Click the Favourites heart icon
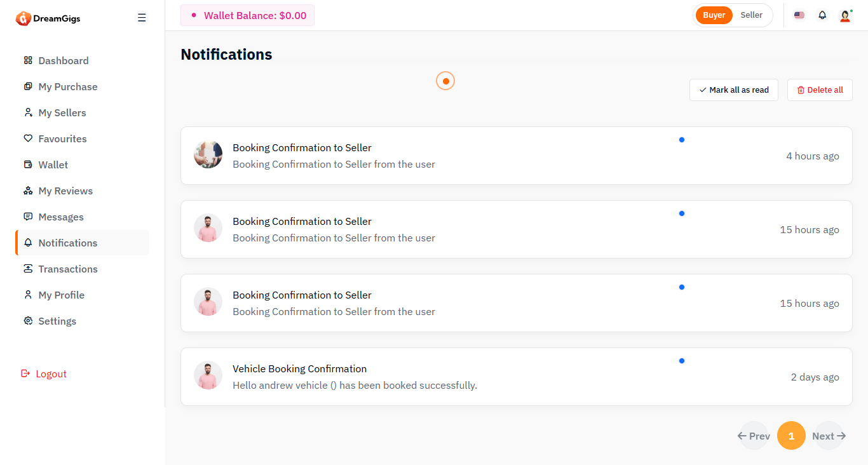The height and width of the screenshot is (465, 868). [28, 138]
